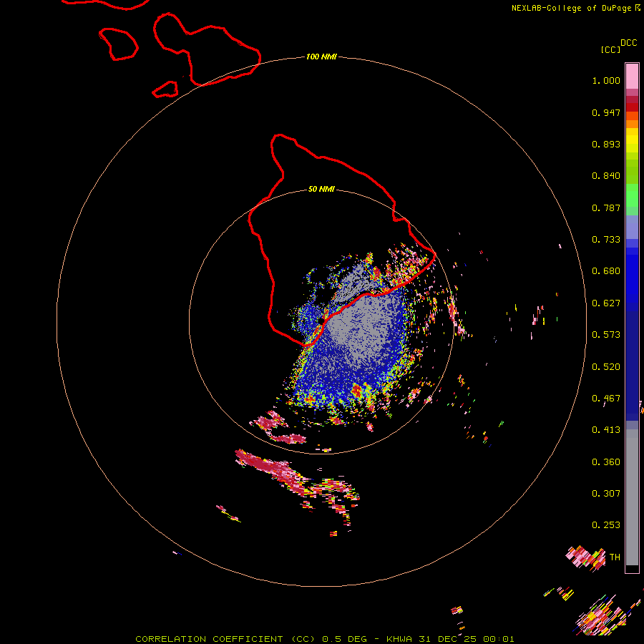Click the 0.253 color scale value
This screenshot has height=644, width=644.
pyautogui.click(x=606, y=525)
